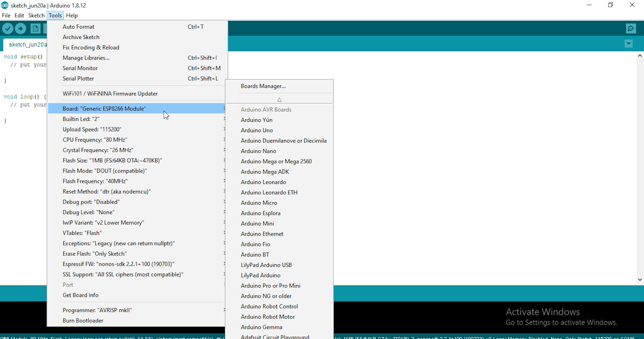Select Arduino Mega or Mega 2560

tap(276, 161)
